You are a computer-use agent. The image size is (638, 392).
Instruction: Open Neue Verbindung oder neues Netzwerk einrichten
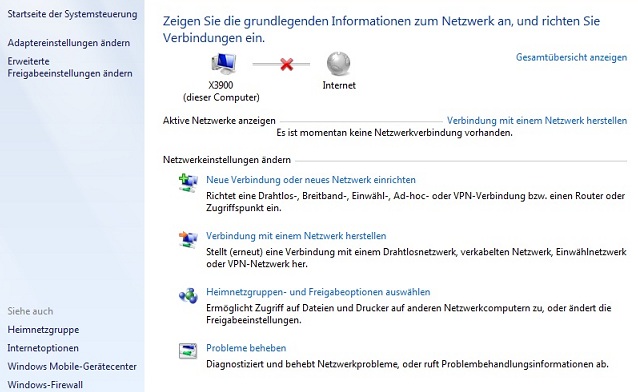click(311, 180)
